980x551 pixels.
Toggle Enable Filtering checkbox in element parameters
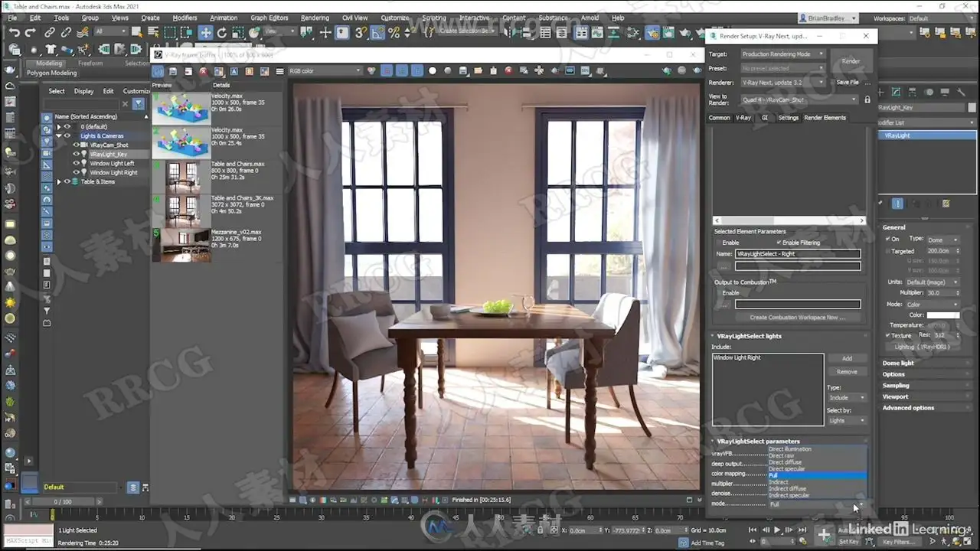click(779, 243)
